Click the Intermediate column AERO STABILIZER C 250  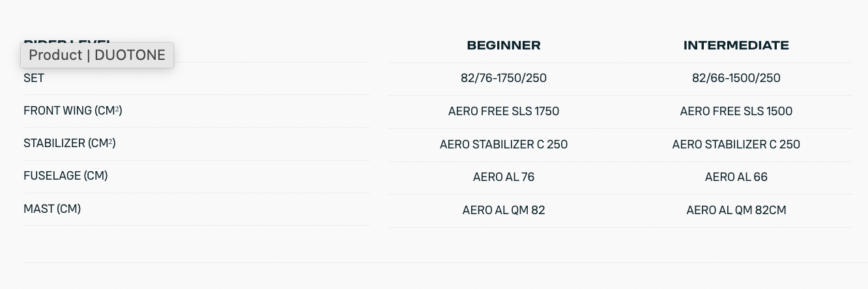[x=736, y=144]
